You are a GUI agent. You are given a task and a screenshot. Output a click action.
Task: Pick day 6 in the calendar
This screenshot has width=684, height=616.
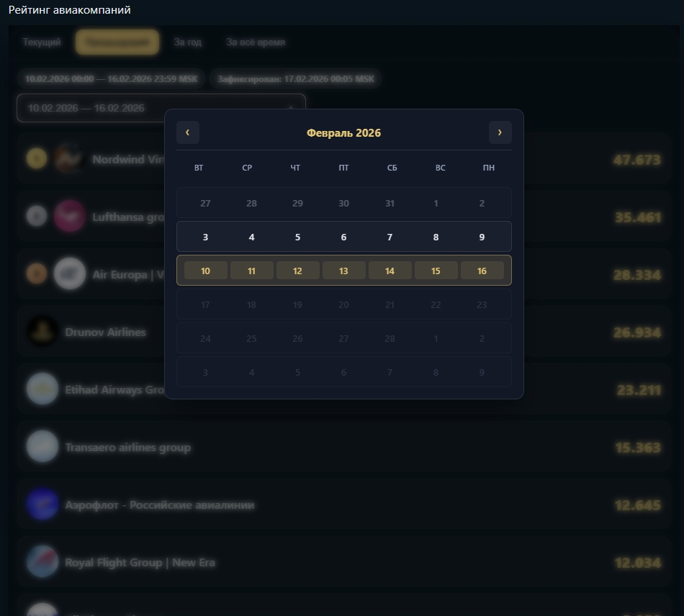(x=343, y=237)
